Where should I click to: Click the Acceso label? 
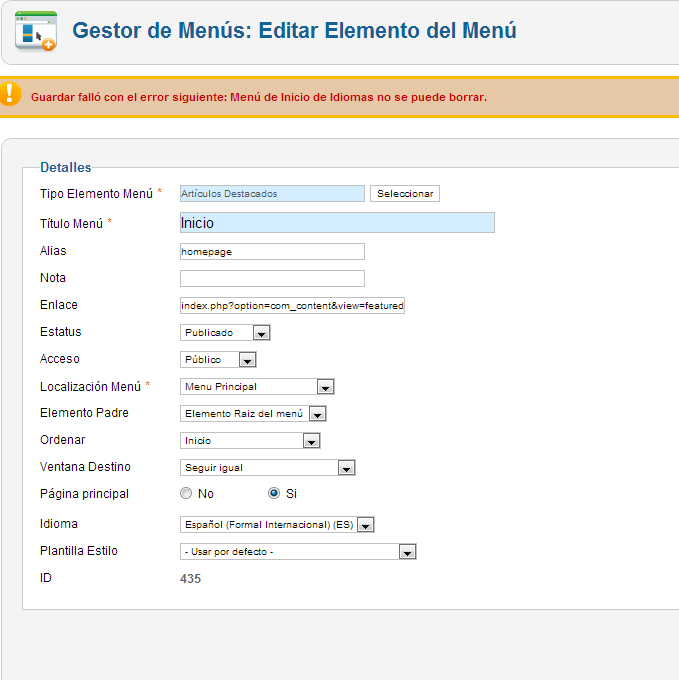click(x=60, y=359)
